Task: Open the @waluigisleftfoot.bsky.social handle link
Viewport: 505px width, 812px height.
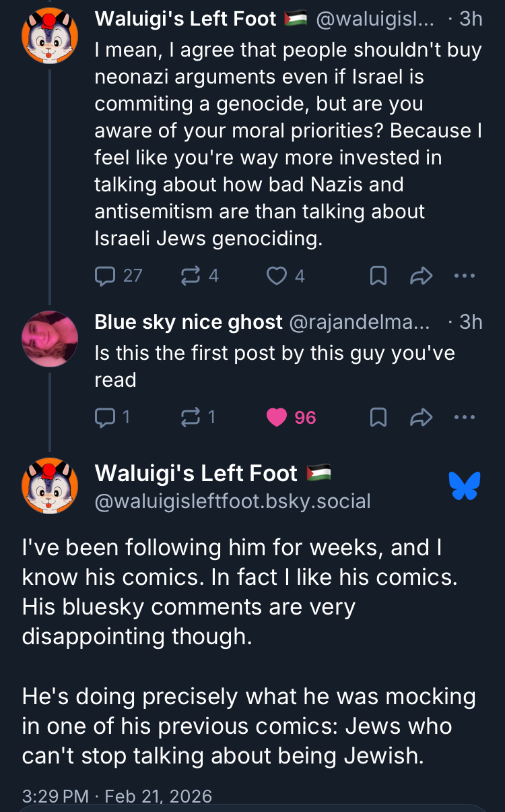Action: click(233, 501)
